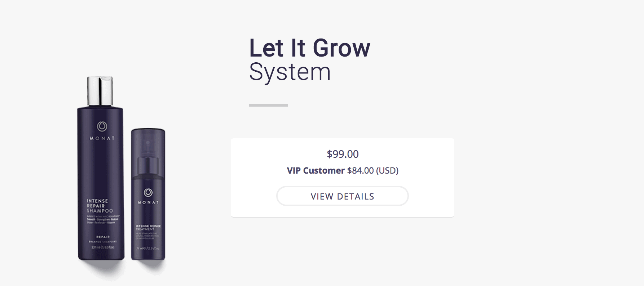The width and height of the screenshot is (644, 286).
Task: Click the $84.00 (USD) VIP price
Action: pos(373,170)
